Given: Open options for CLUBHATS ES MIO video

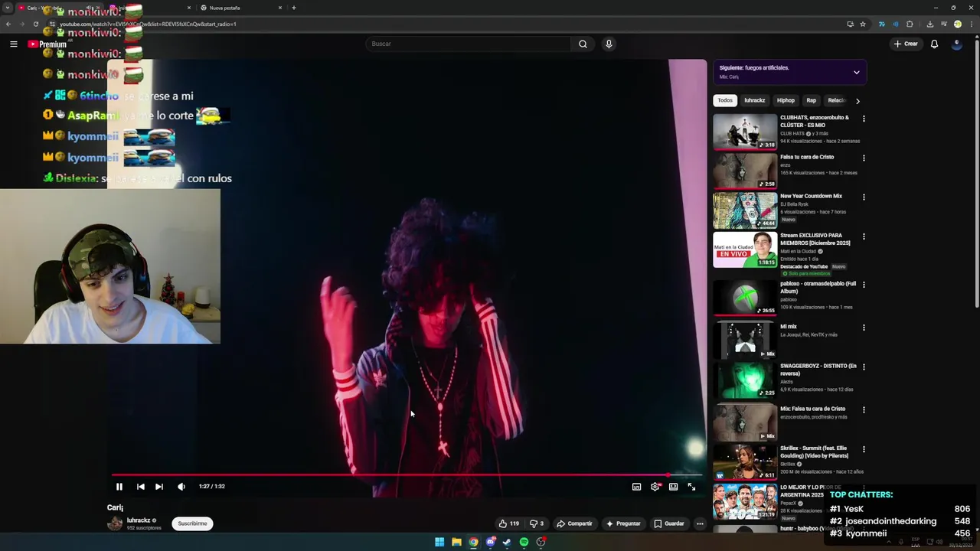Looking at the screenshot, I should coord(864,119).
